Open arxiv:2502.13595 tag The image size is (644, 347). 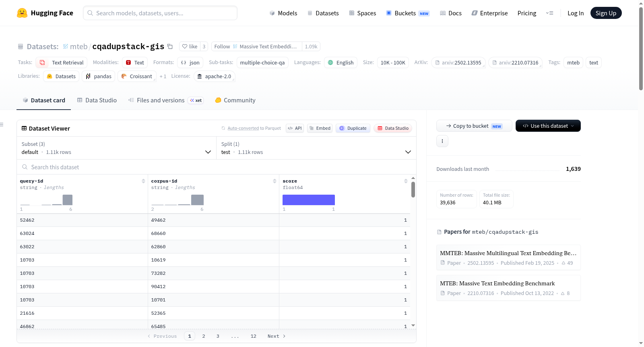(458, 62)
